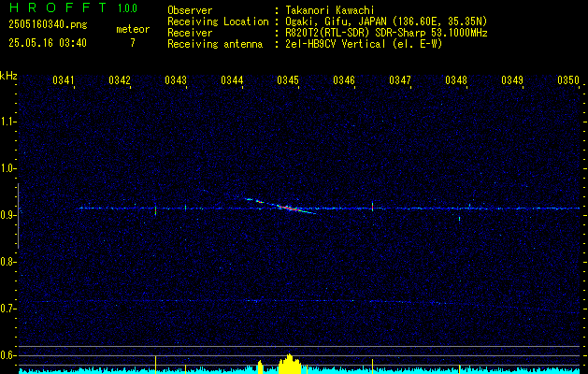The height and width of the screenshot is (374, 588).
Task: Click the 0.6 kHz frequency label
Action: [7, 355]
